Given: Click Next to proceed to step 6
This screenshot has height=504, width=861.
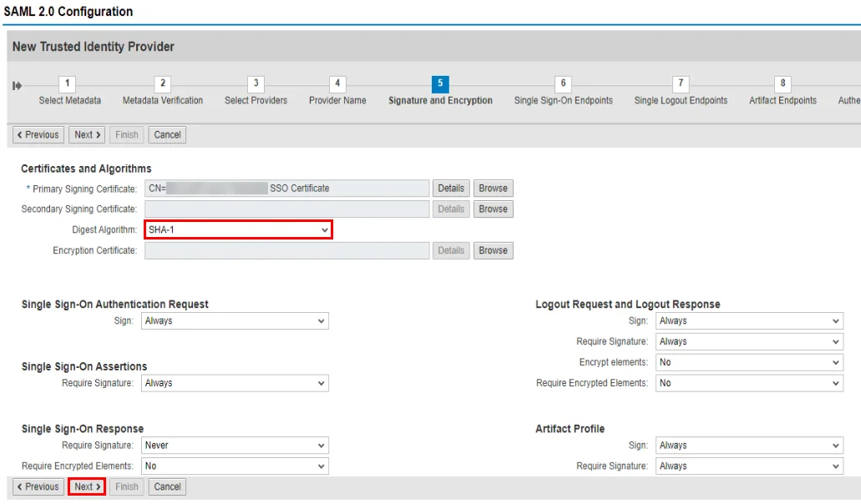Looking at the screenshot, I should [86, 486].
